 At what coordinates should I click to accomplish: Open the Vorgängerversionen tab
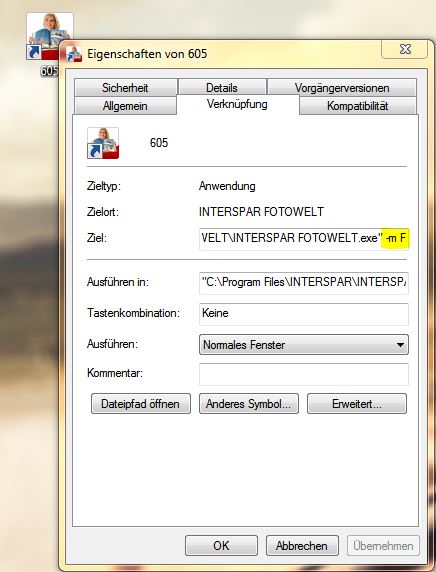coord(342,88)
